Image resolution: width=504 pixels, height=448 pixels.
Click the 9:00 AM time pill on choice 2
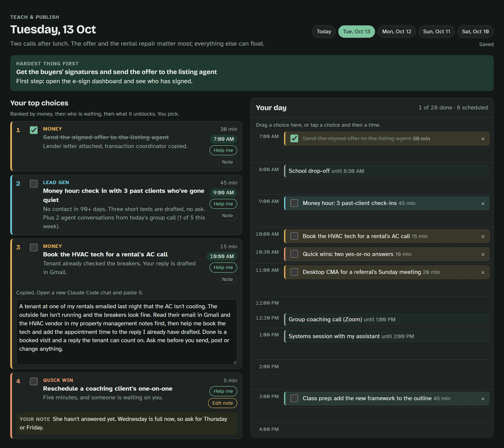tap(223, 193)
